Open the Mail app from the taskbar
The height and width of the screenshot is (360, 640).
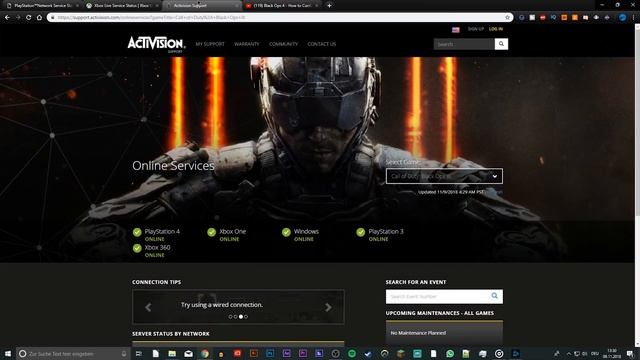coord(188,354)
